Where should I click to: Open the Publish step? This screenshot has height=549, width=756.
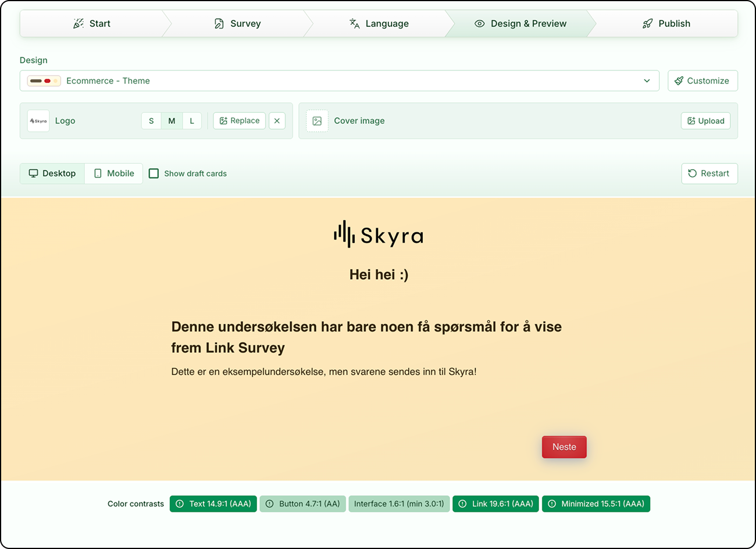[666, 23]
